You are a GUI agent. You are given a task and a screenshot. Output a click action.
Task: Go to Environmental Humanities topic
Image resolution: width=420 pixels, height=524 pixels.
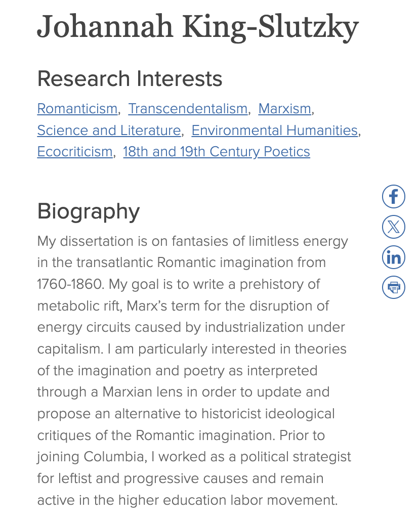[x=274, y=130]
